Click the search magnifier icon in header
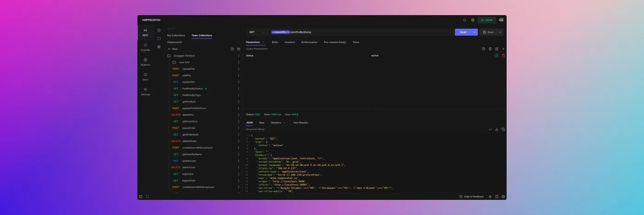644x215 pixels. tap(465, 20)
